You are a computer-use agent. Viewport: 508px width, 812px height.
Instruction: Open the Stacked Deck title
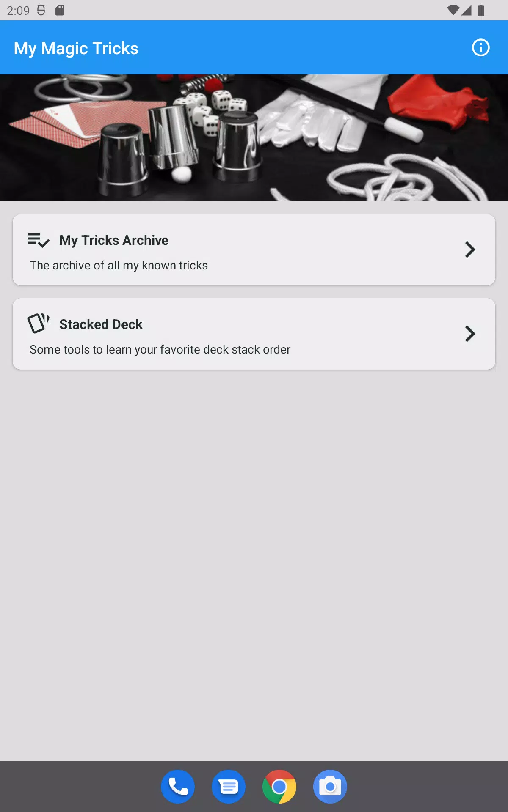coord(101,324)
